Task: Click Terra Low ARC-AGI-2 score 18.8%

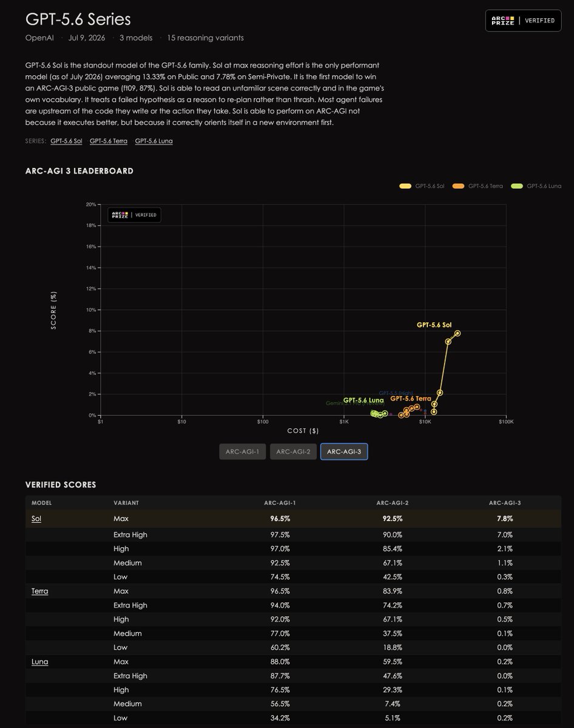Action: [393, 647]
